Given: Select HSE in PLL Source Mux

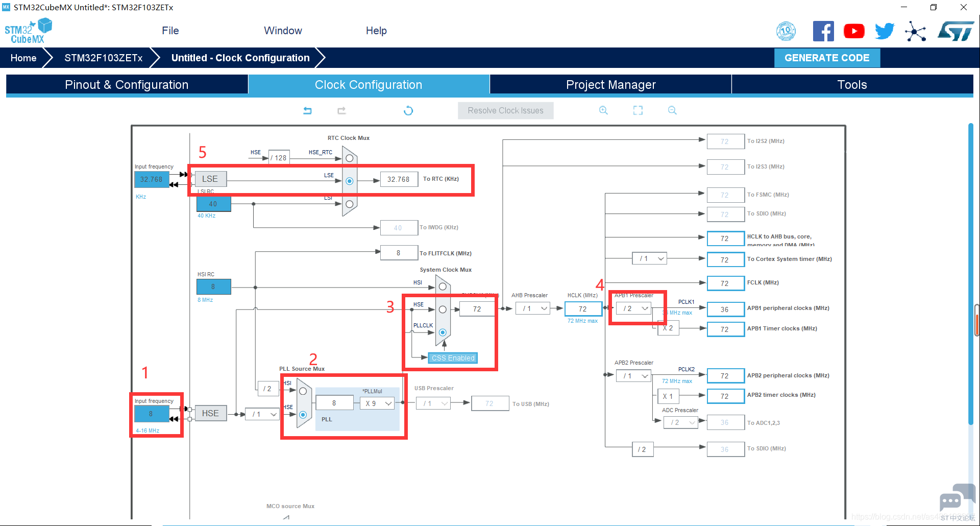Looking at the screenshot, I should [303, 415].
